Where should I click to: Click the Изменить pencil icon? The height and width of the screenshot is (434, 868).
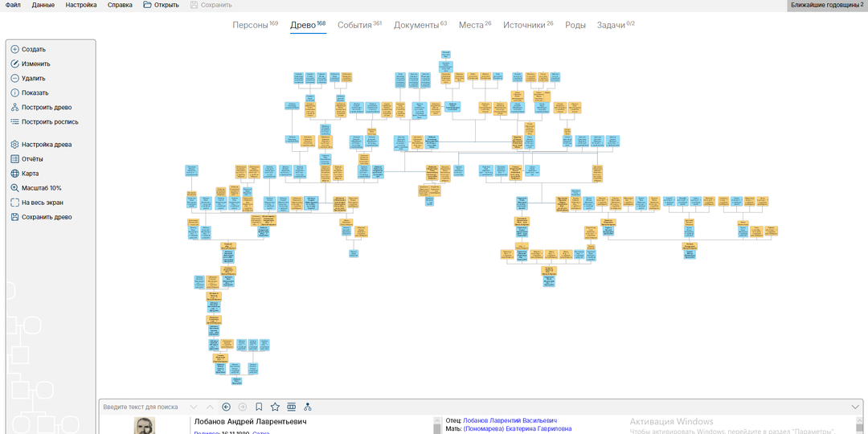pos(15,63)
